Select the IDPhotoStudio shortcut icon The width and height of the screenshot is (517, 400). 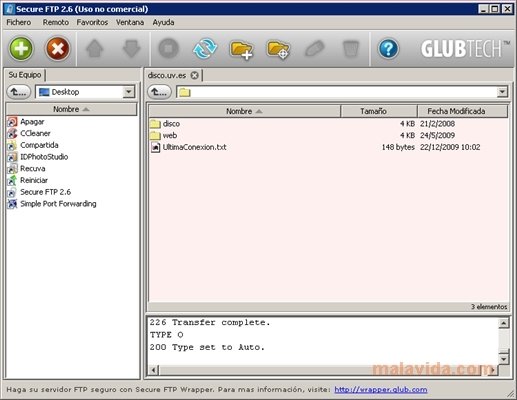point(12,157)
